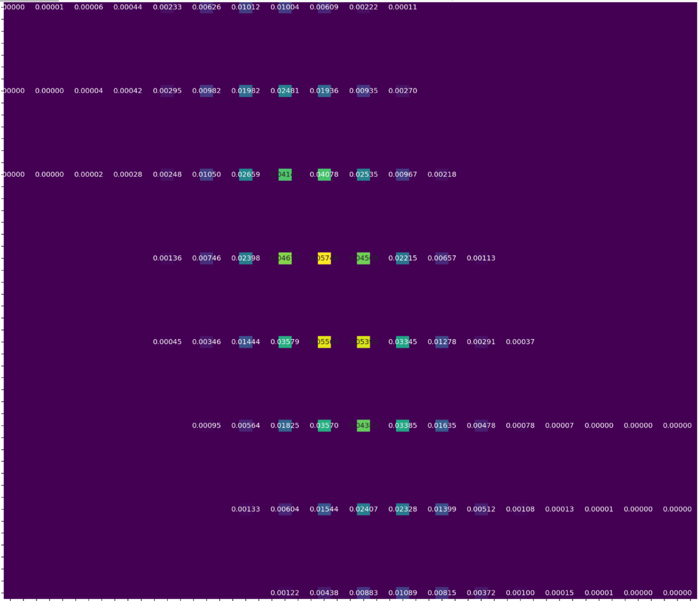Select the heatmap value 0.00113

coord(481,258)
